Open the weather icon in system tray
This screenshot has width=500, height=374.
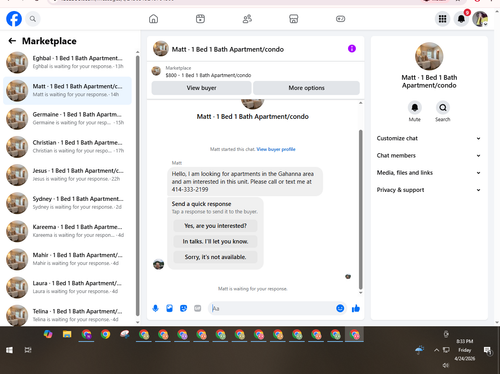tap(419, 350)
